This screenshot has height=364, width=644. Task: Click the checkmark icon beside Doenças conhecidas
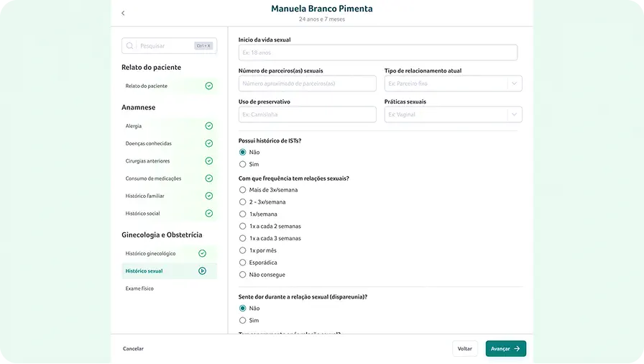click(209, 143)
